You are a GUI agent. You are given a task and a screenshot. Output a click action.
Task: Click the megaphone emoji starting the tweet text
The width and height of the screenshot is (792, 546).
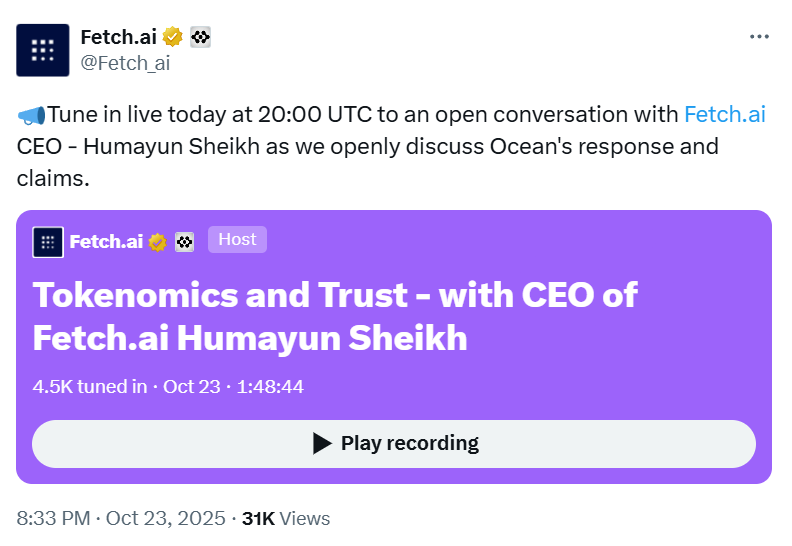point(31,115)
